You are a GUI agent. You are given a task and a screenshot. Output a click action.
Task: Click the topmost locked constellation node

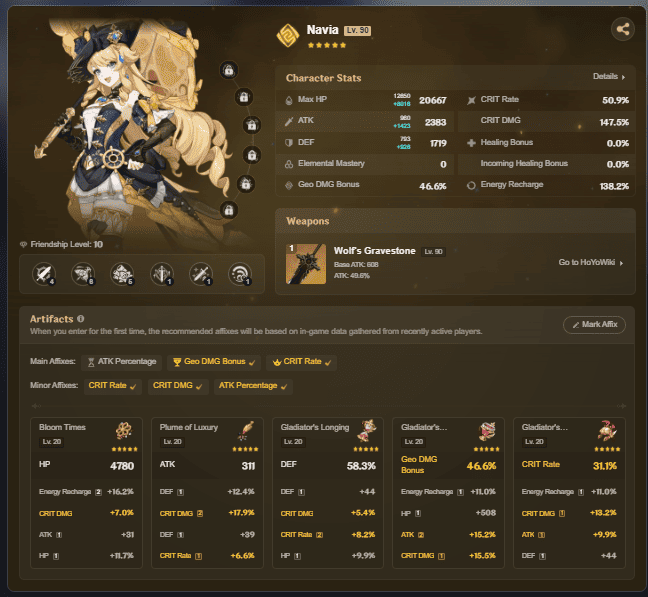[229, 70]
